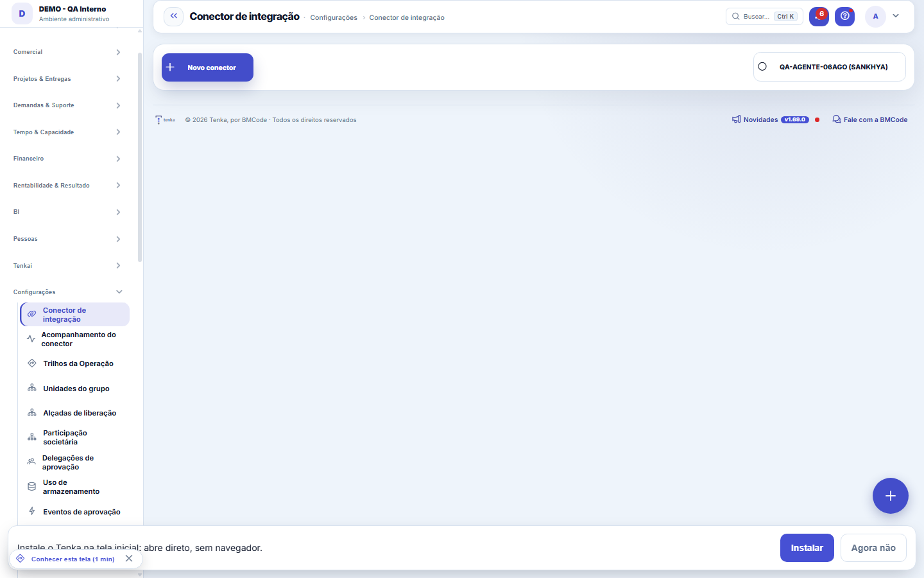
Task: Click the Novo conector button
Action: [x=207, y=67]
